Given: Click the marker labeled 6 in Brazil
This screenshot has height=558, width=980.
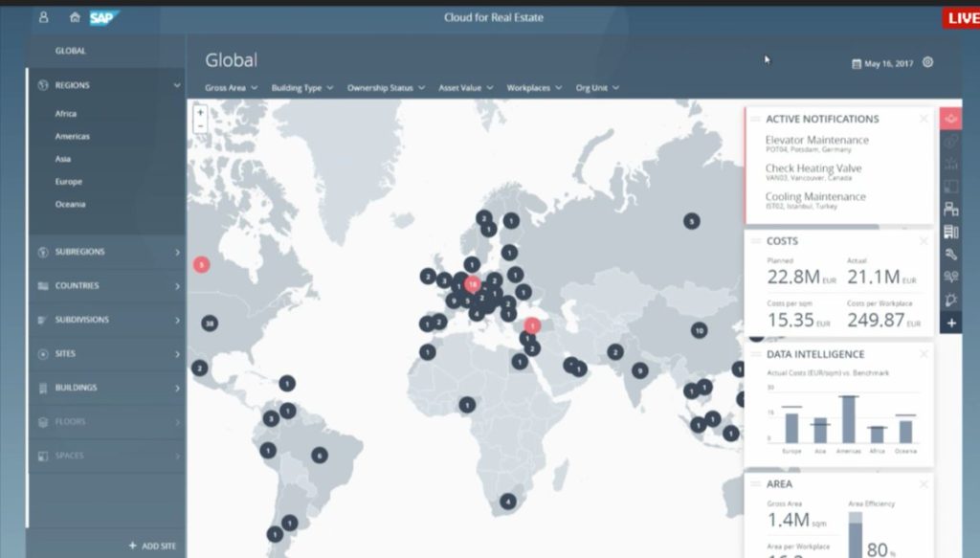Looking at the screenshot, I should 320,455.
